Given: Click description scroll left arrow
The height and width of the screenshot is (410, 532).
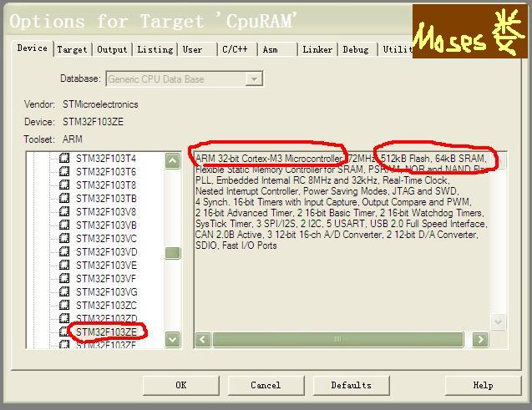Looking at the screenshot, I should coord(203,340).
